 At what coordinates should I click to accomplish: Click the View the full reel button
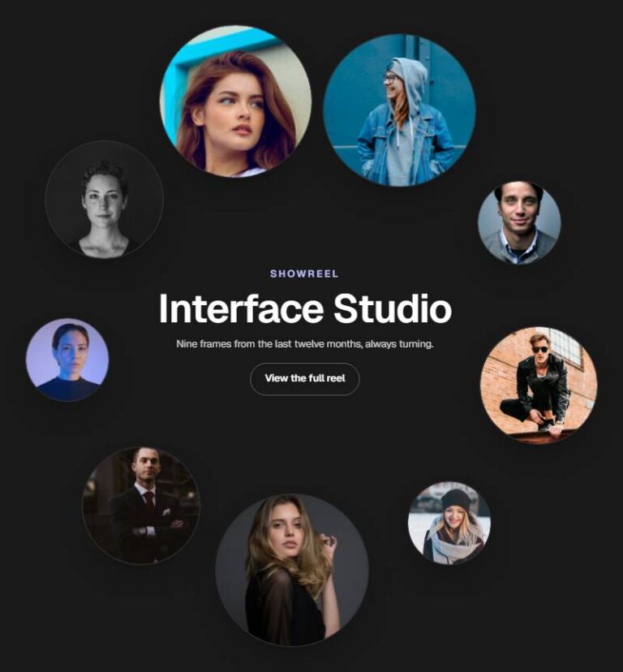click(x=305, y=379)
